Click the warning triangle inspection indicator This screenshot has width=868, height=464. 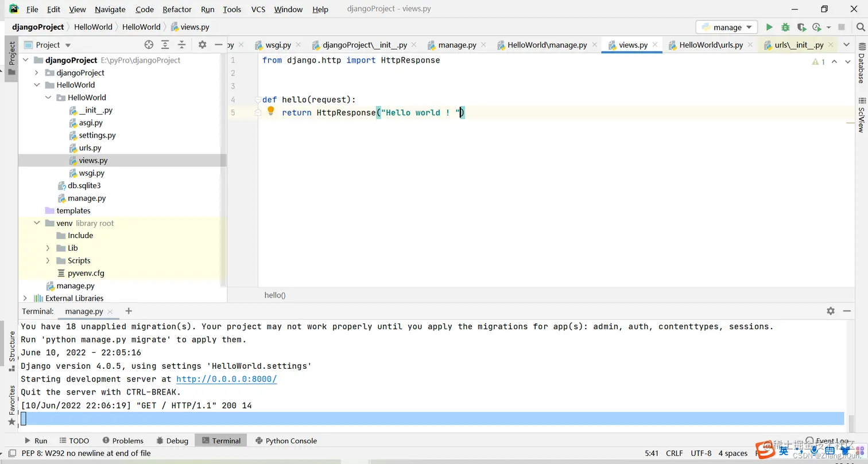coord(815,61)
